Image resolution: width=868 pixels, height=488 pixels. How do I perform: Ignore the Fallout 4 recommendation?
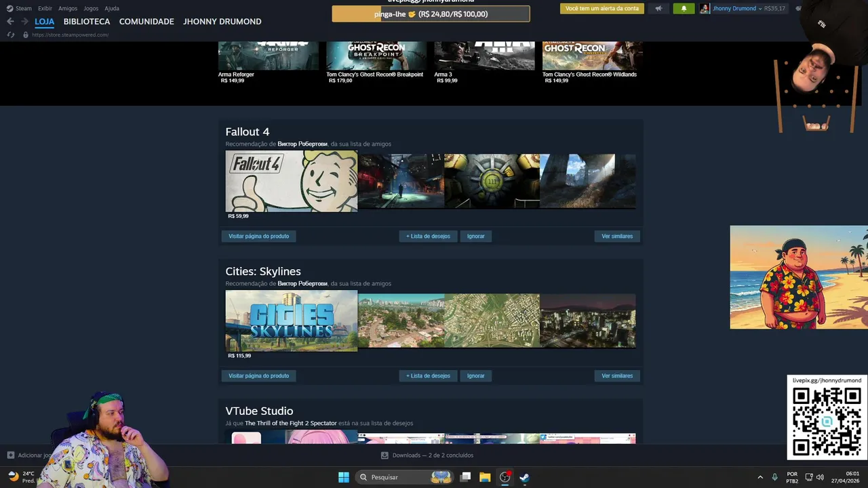point(476,236)
